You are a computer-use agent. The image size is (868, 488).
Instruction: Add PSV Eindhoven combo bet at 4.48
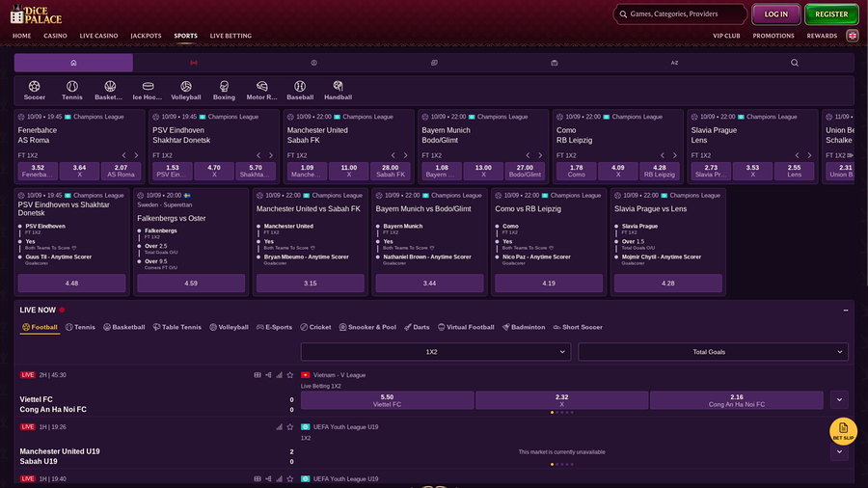point(71,284)
